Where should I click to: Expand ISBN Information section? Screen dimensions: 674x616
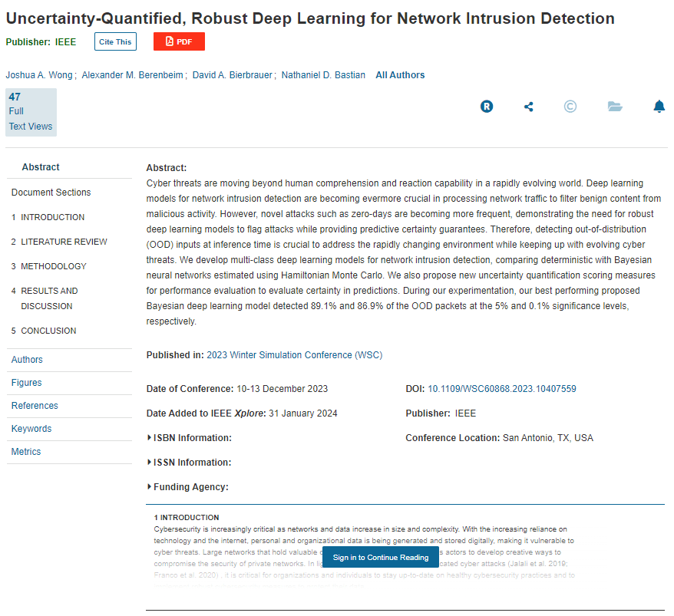pyautogui.click(x=192, y=438)
